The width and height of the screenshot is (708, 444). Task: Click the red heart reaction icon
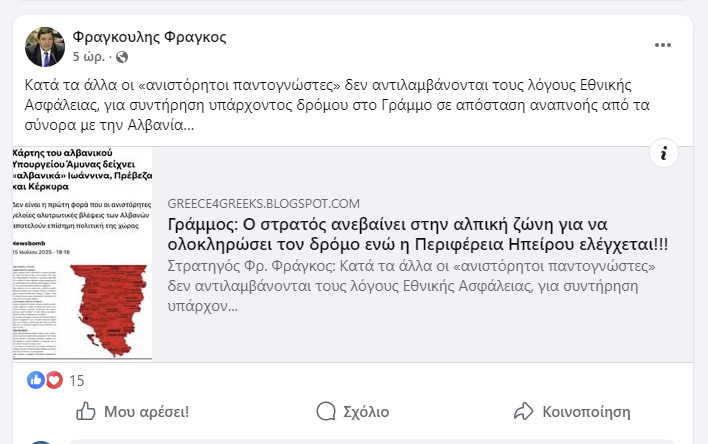coord(54,380)
